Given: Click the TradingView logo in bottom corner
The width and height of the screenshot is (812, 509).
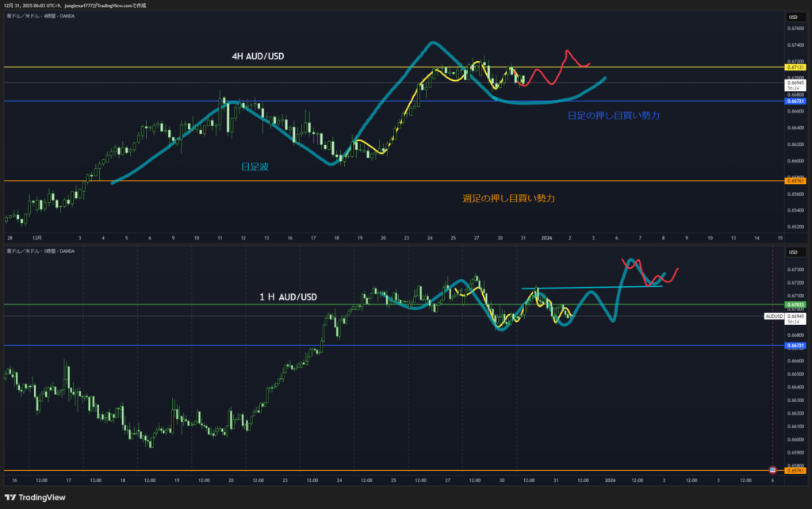Looking at the screenshot, I should tap(32, 498).
